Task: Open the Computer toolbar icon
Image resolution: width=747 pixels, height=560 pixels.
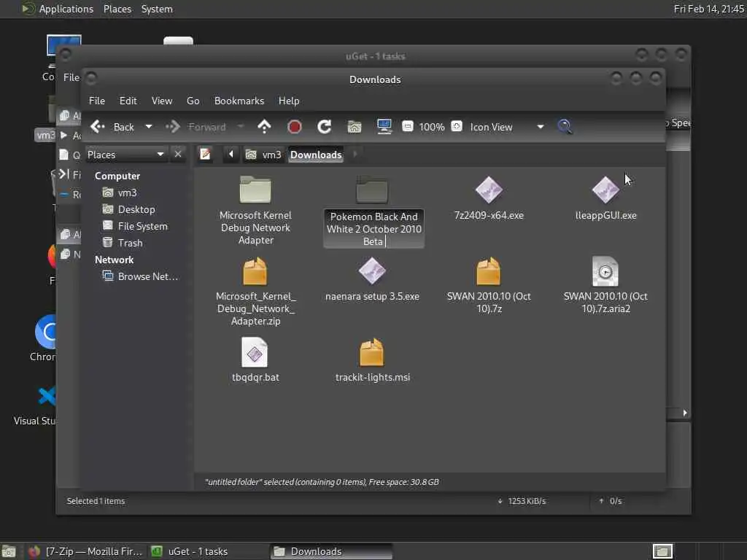Action: coord(384,127)
